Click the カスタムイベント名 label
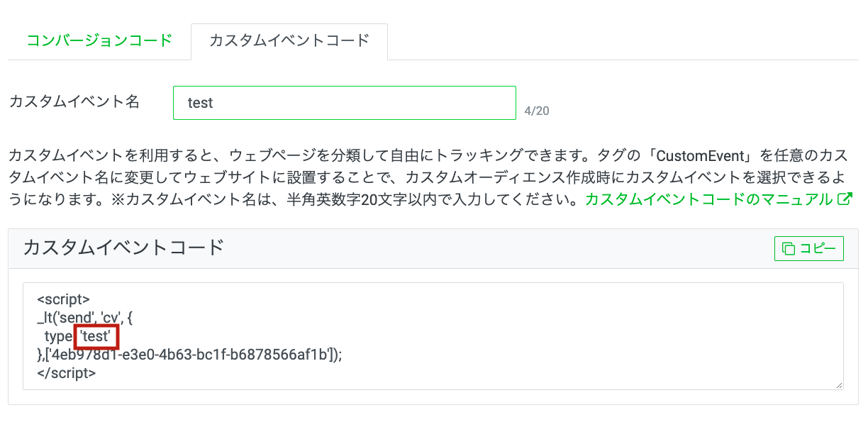Image resolution: width=868 pixels, height=427 pixels. pos(74,101)
